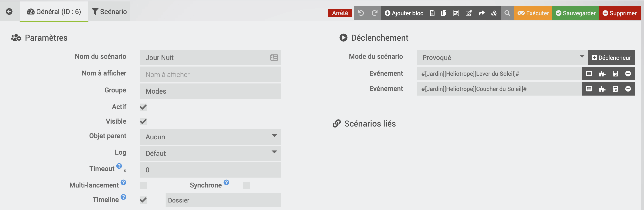This screenshot has height=210, width=644.
Task: Run the scenario with Exécuter
Action: point(533,13)
